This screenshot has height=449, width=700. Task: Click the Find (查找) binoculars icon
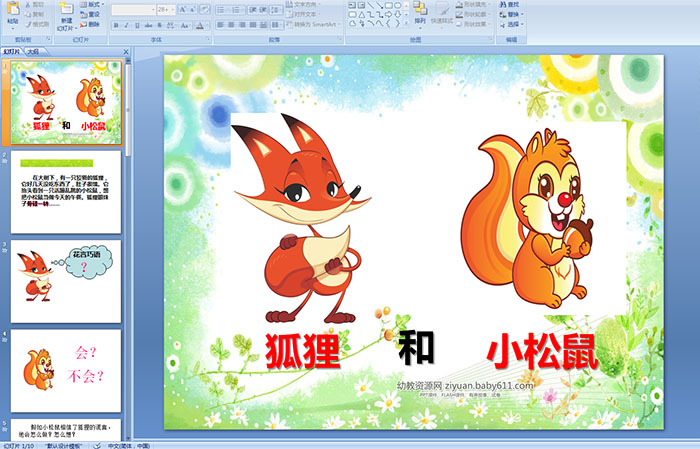[503, 4]
